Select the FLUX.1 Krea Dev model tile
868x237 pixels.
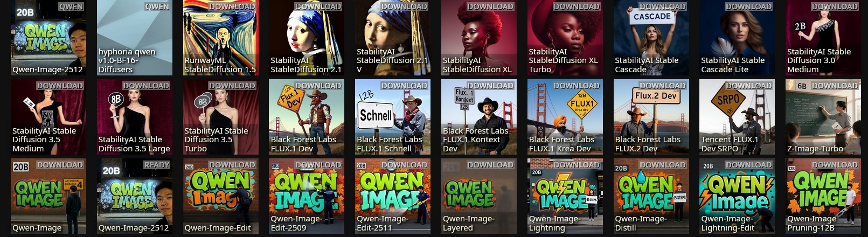point(565,117)
